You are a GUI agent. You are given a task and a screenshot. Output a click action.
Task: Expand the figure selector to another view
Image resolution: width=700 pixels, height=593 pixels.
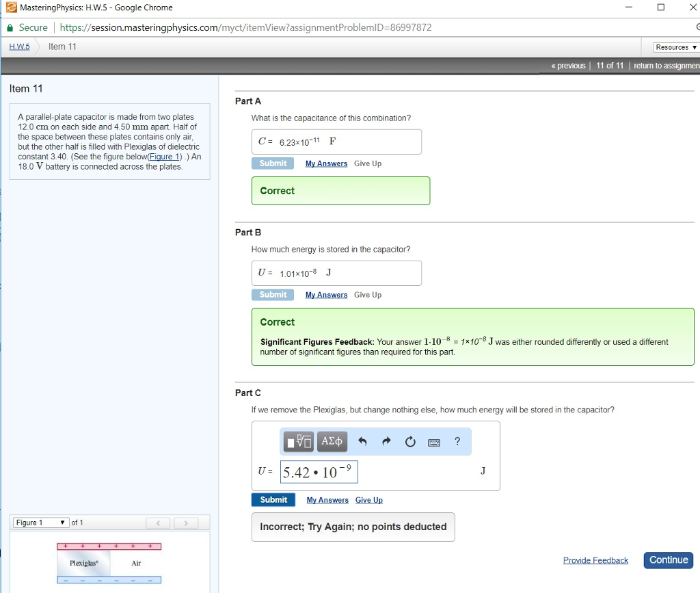pos(158,523)
